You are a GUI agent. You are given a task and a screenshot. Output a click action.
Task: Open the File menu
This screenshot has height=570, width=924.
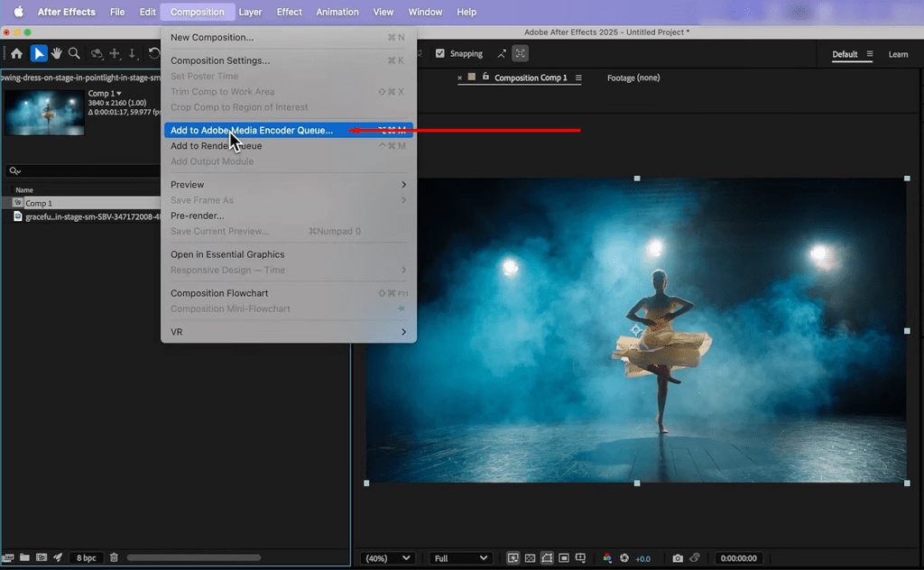click(x=117, y=12)
